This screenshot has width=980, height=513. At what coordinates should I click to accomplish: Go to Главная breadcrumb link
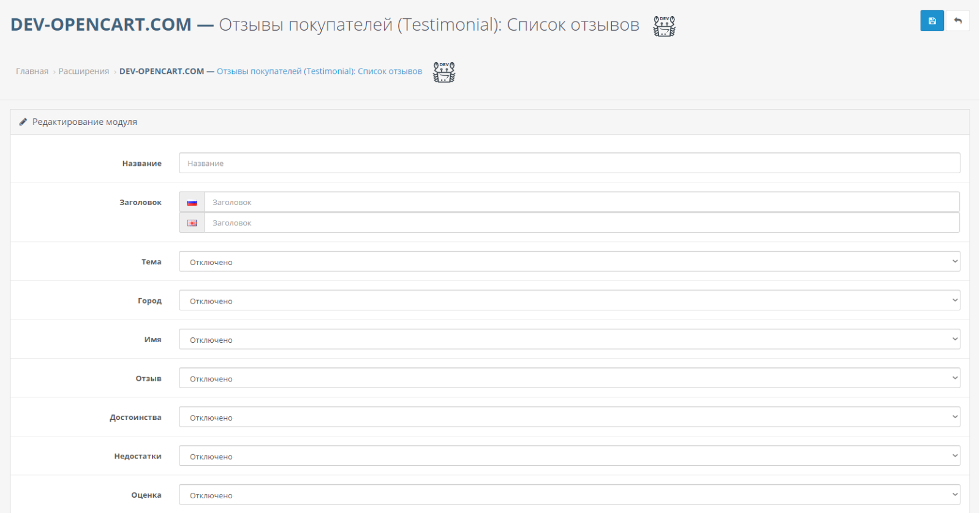click(32, 71)
